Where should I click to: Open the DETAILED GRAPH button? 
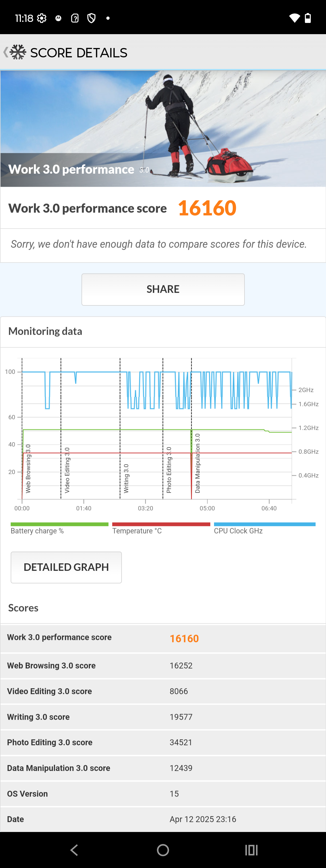click(x=66, y=567)
